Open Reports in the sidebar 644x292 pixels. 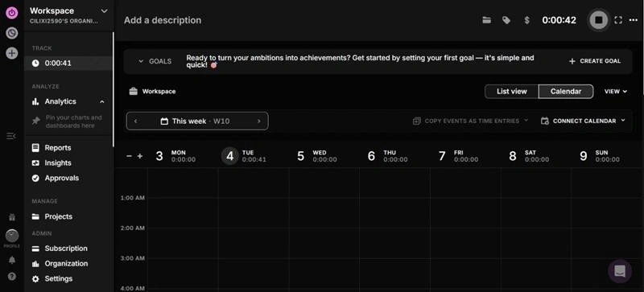point(57,148)
